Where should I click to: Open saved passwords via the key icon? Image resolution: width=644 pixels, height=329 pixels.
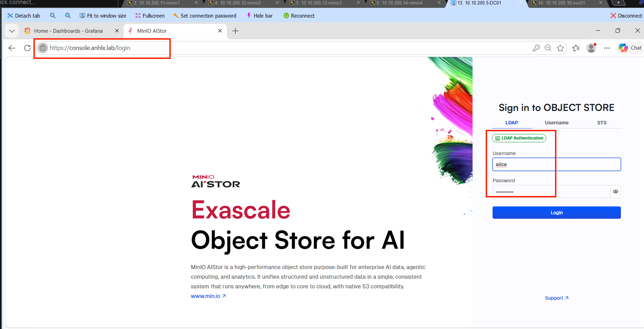[x=536, y=48]
